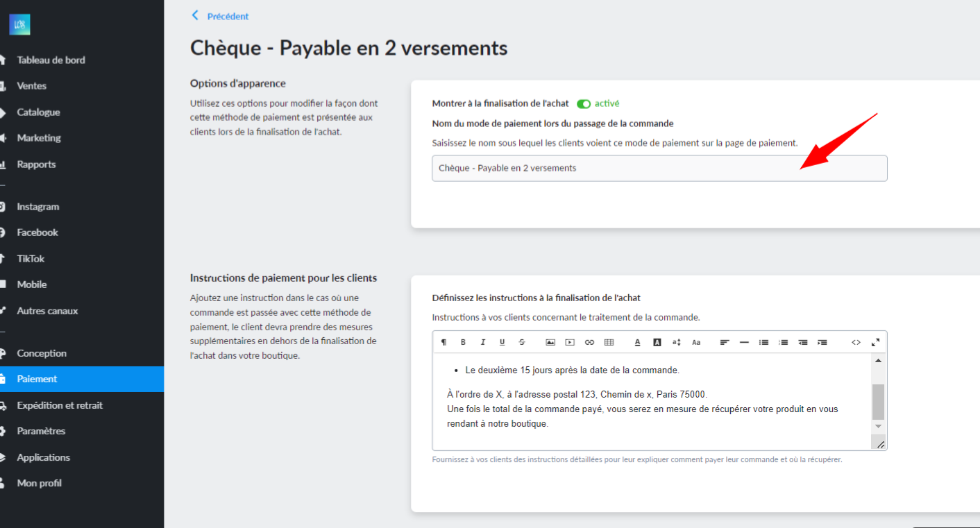Click the page title 'Chèque - Payable en 2 versements'
The width and height of the screenshot is (980, 528).
[349, 49]
